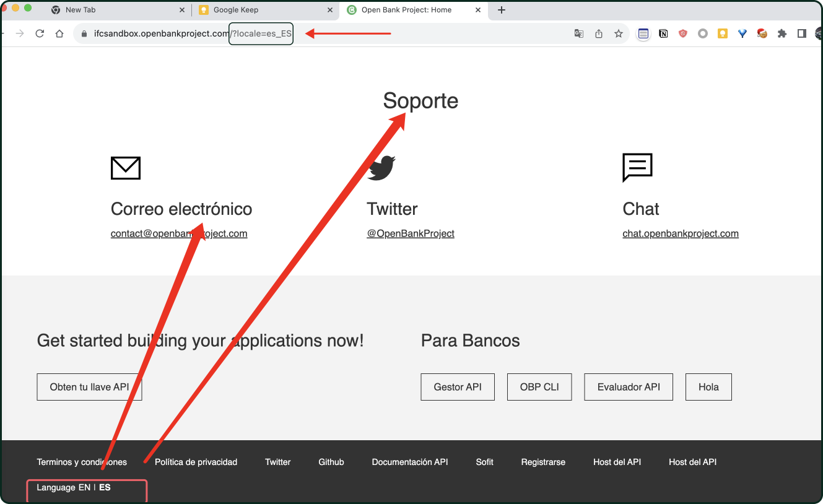Close the Google Keep tab

tap(330, 10)
